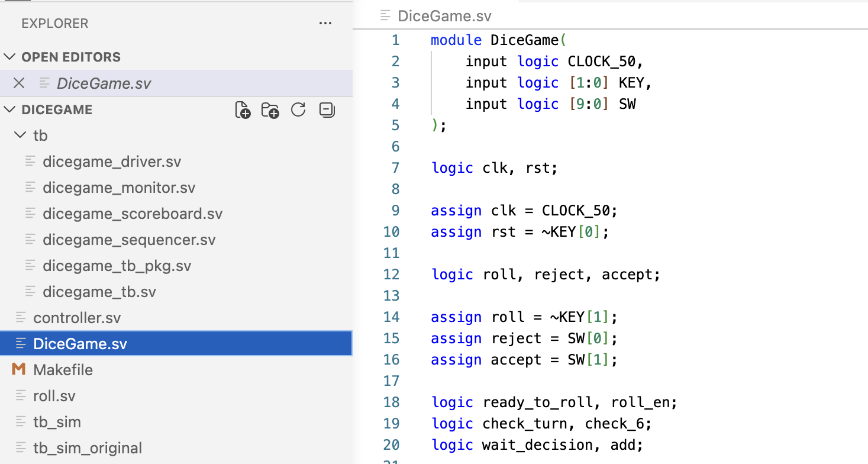Viewport: 868px width, 464px height.
Task: Collapse the DICEGAME project tree
Action: (9, 109)
